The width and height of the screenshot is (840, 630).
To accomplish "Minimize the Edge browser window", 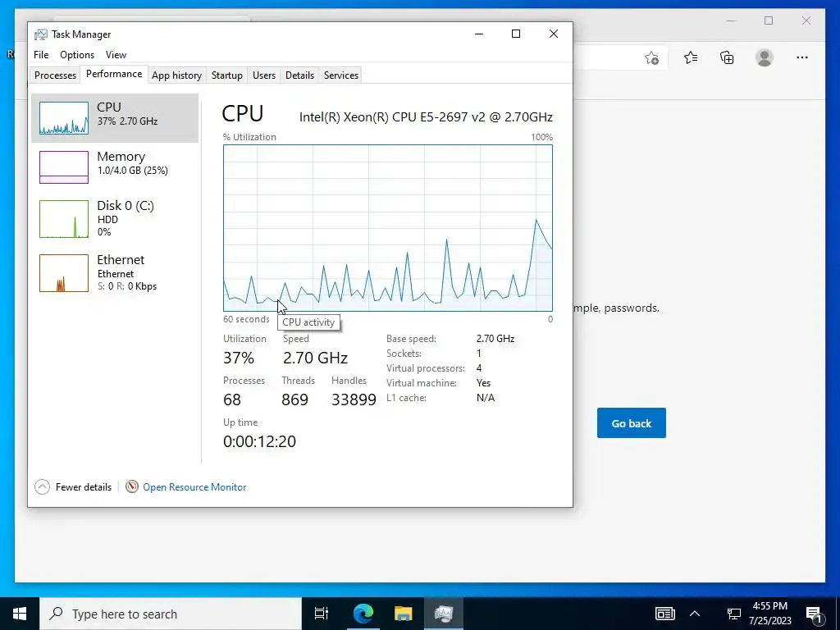I will pos(731,21).
